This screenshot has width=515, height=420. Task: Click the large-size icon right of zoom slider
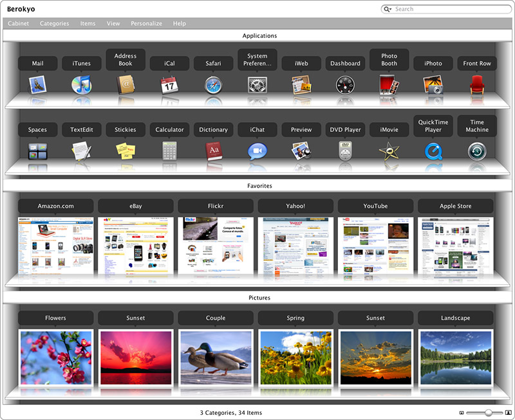508,413
